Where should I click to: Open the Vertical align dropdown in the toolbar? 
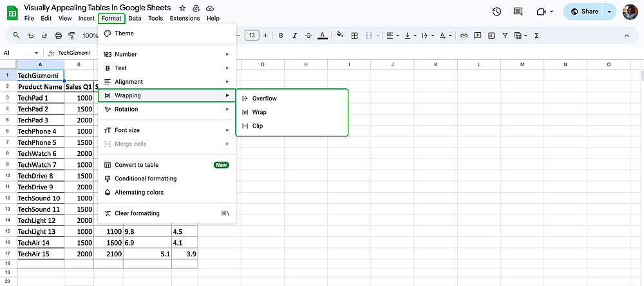pos(411,36)
